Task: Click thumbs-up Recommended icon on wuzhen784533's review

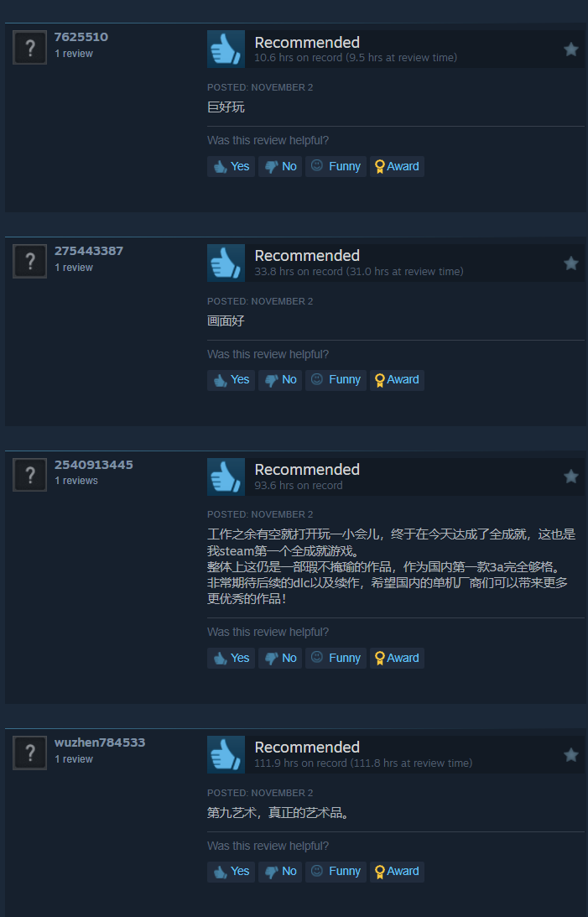Action: coord(226,754)
